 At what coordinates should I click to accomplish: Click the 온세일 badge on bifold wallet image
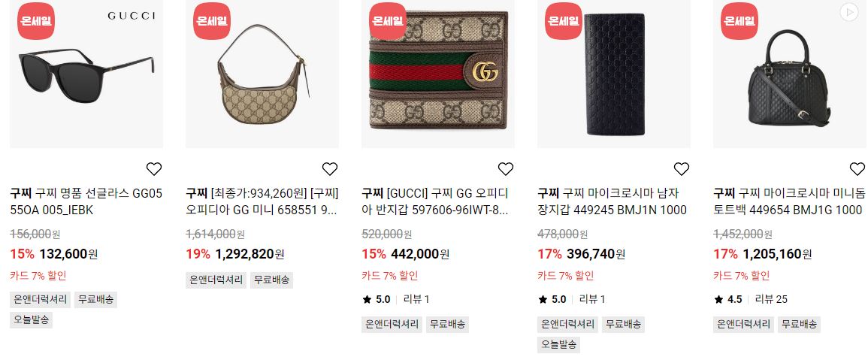tap(388, 21)
